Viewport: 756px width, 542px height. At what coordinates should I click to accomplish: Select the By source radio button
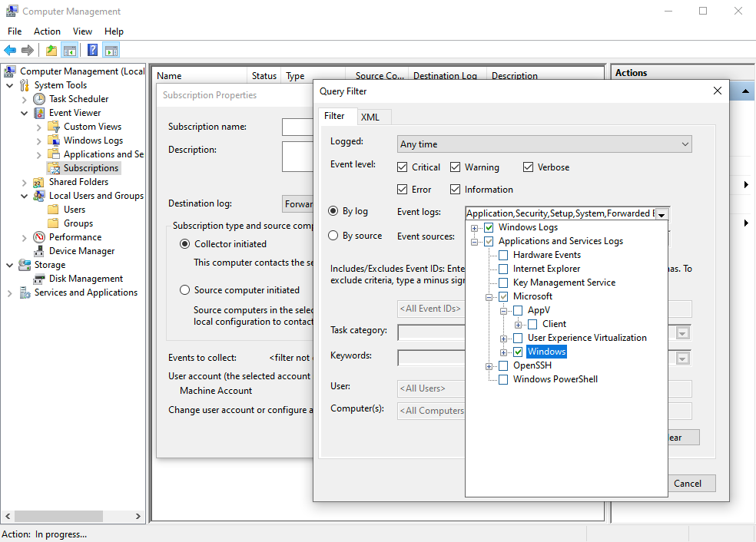[x=333, y=236]
